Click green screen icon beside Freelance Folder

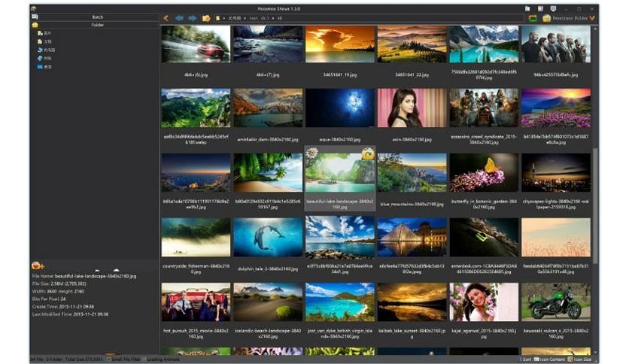(x=533, y=18)
